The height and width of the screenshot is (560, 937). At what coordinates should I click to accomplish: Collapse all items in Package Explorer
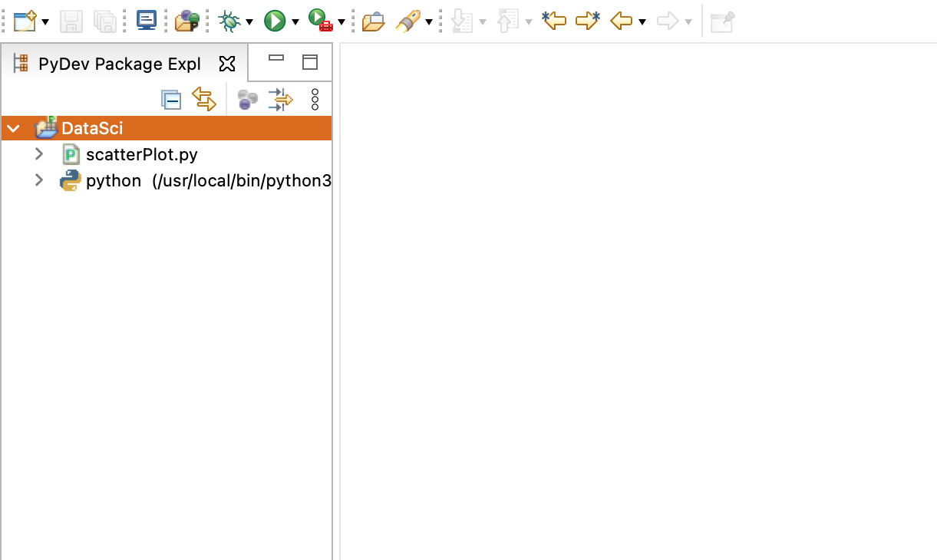(x=170, y=100)
